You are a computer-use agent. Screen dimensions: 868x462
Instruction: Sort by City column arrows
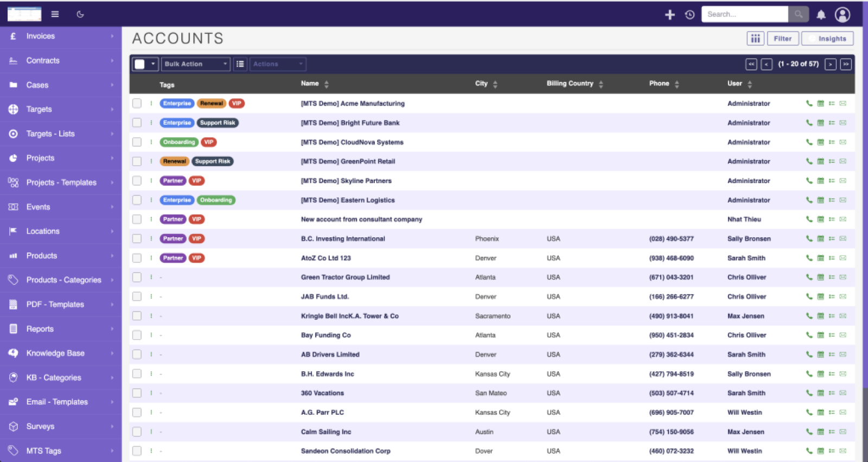click(495, 84)
